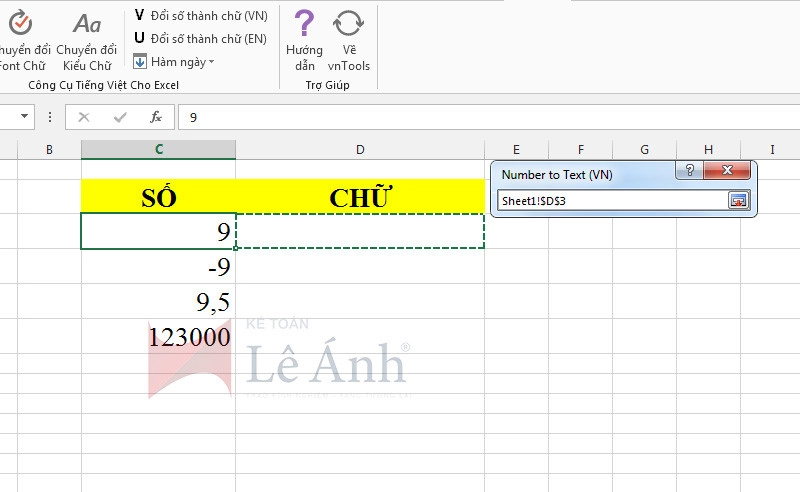Click the dialog's question mark help button
800x492 pixels.
(687, 172)
